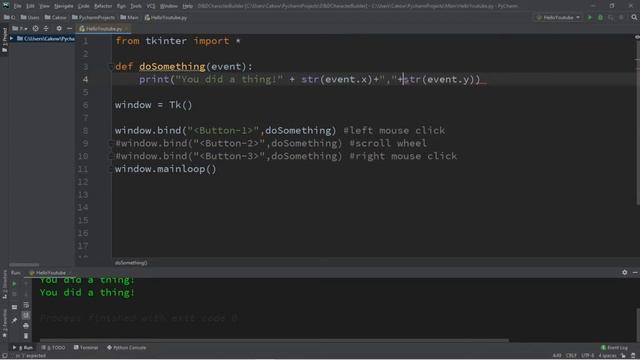Click the Project view dropdown in panel header
Screen dimensions: 640x360
point(20,29)
